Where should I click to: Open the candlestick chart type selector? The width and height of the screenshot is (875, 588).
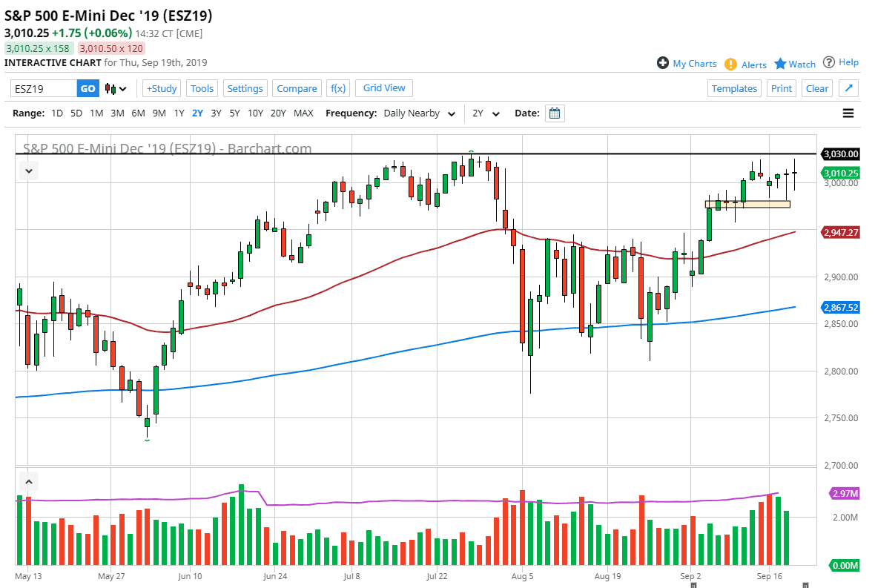[x=116, y=89]
